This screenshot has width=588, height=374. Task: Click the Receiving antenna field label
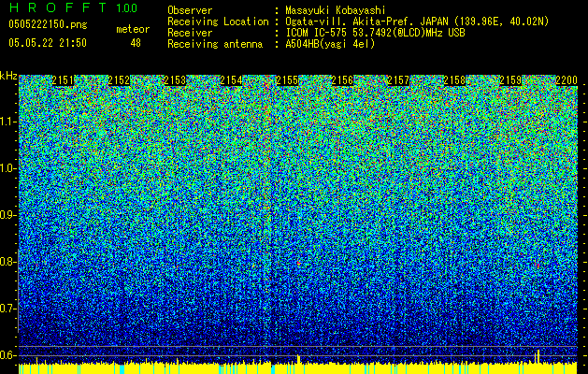215,44
